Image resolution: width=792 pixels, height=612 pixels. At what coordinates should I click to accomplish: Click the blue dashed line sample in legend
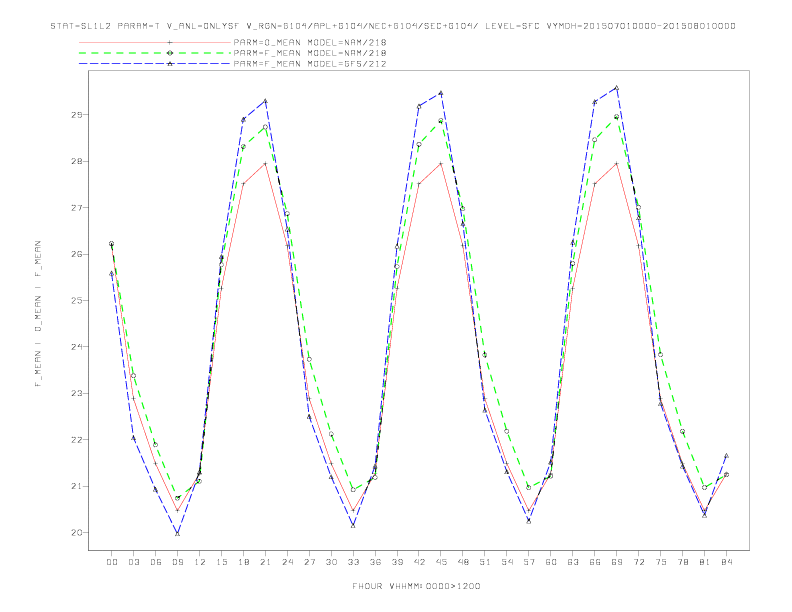[x=155, y=64]
